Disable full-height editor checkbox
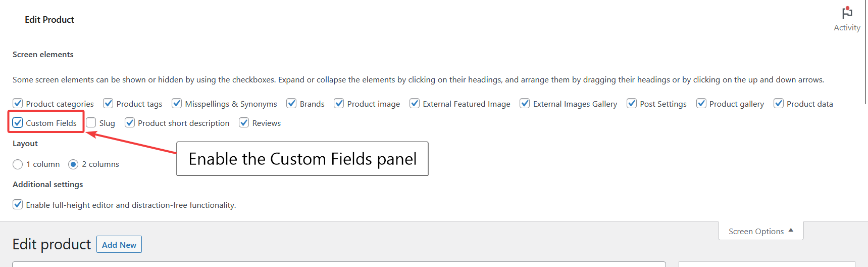 (18, 204)
